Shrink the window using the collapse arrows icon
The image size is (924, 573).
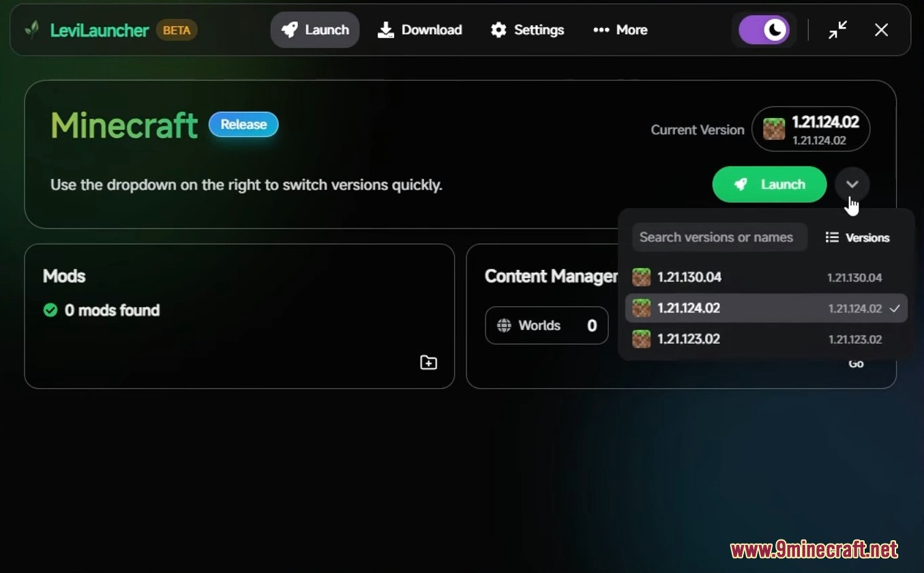[837, 30]
